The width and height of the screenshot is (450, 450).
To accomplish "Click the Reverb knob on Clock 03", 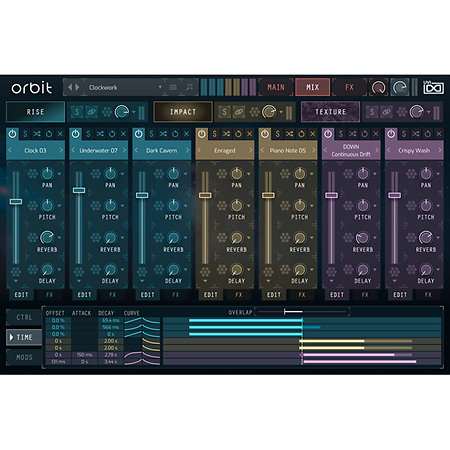I will pos(47,237).
